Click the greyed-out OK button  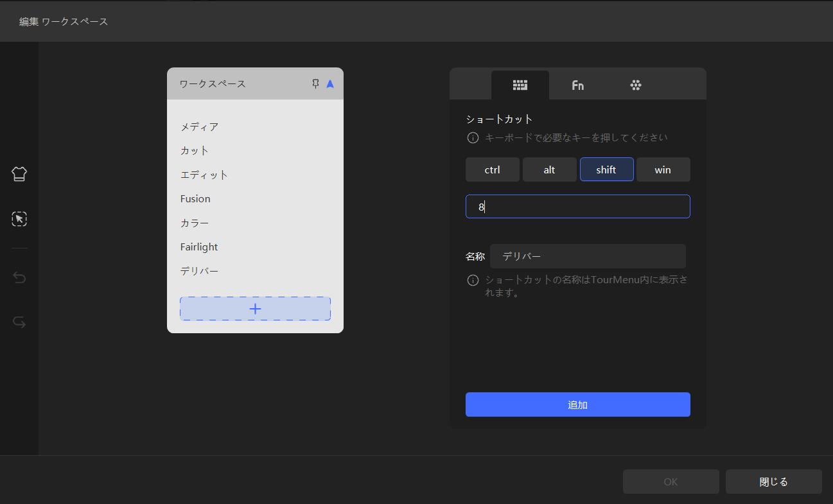(x=671, y=482)
